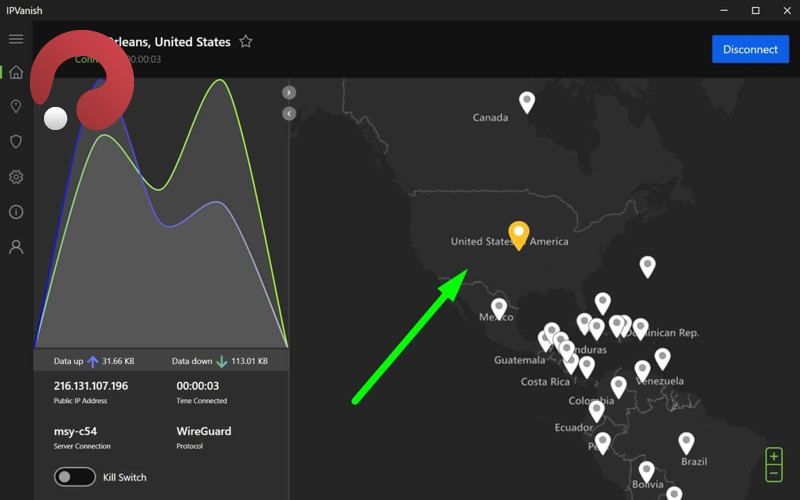Zoom in the map with plus button

774,457
